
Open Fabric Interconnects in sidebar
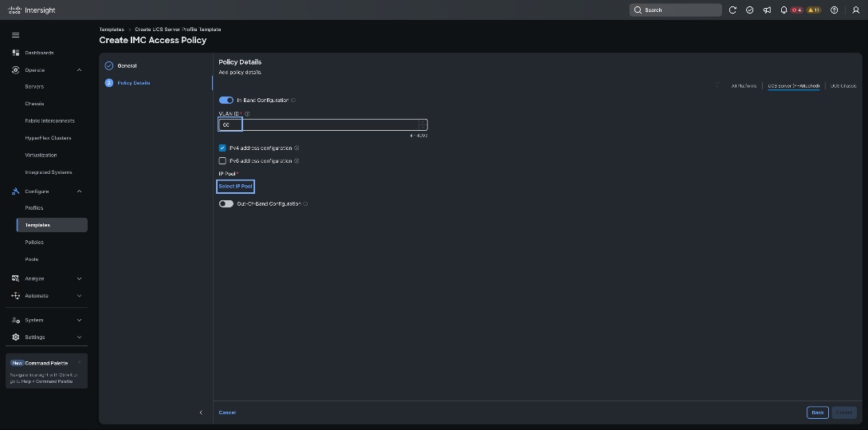point(50,120)
